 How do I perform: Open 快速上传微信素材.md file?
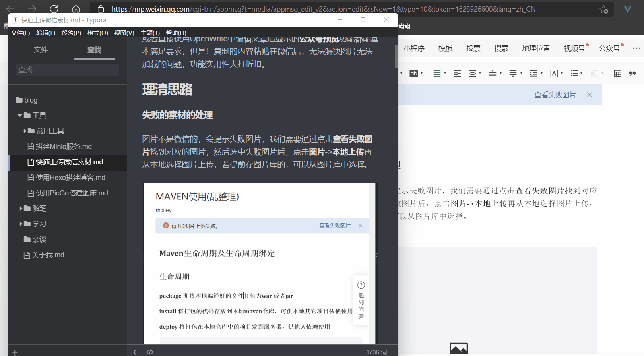[x=65, y=162]
